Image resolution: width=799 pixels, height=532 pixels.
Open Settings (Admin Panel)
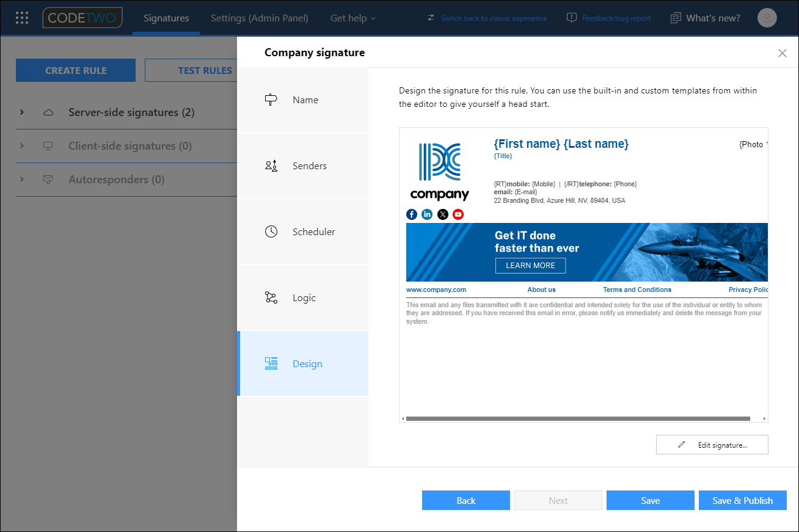coord(259,18)
